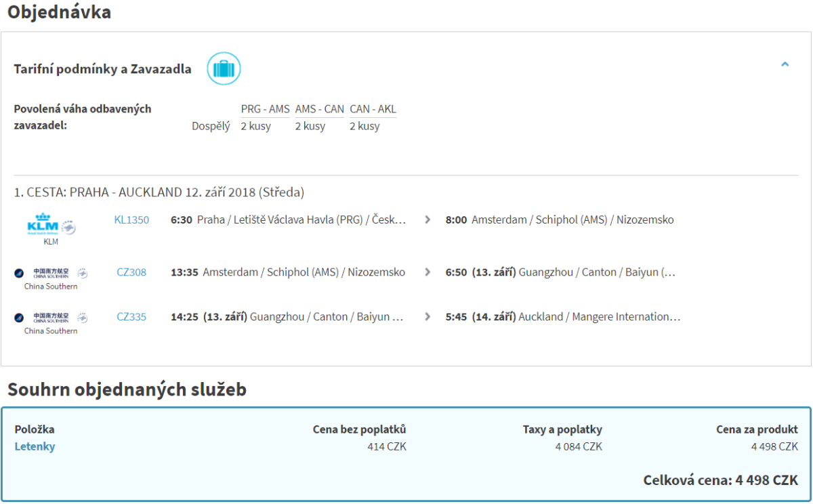Screen dimensions: 813x504
Task: Click the SkyTeam emblem beside the KLM logo
Action: pyautogui.click(x=68, y=227)
